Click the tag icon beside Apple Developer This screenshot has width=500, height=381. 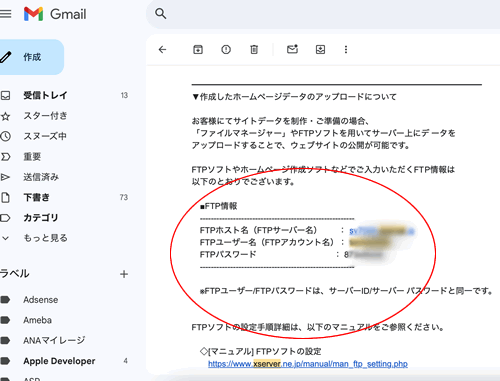tap(5, 361)
